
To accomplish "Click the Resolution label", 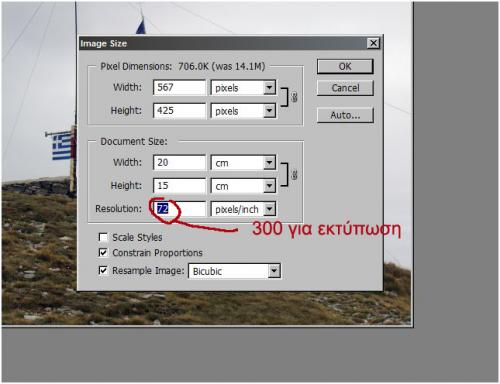I will click(x=118, y=209).
